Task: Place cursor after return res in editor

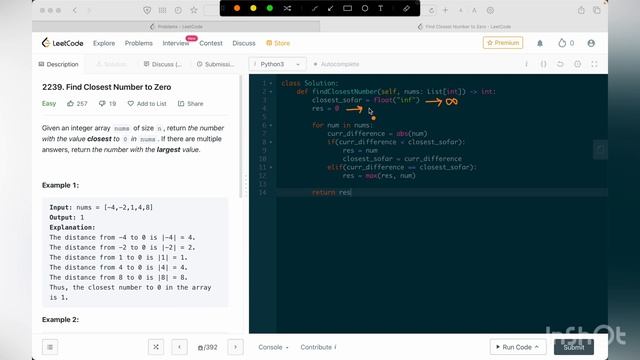Action: point(351,192)
